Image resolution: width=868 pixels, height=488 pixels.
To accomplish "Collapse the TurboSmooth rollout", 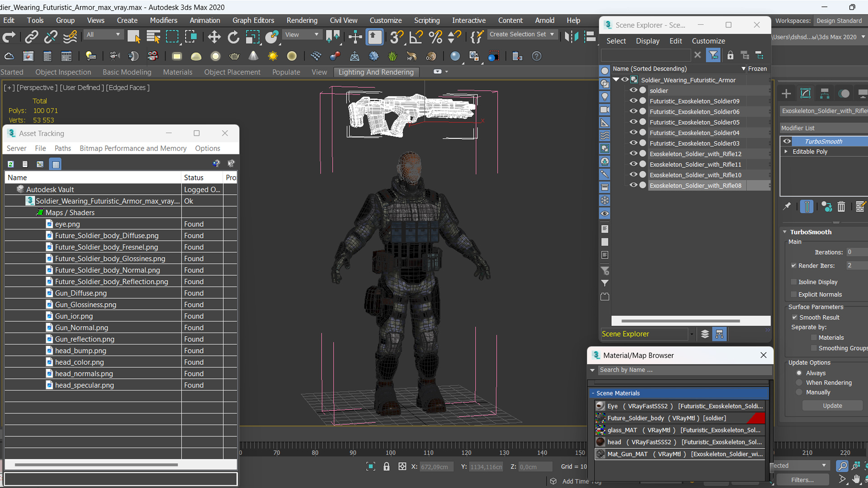I will click(x=785, y=232).
